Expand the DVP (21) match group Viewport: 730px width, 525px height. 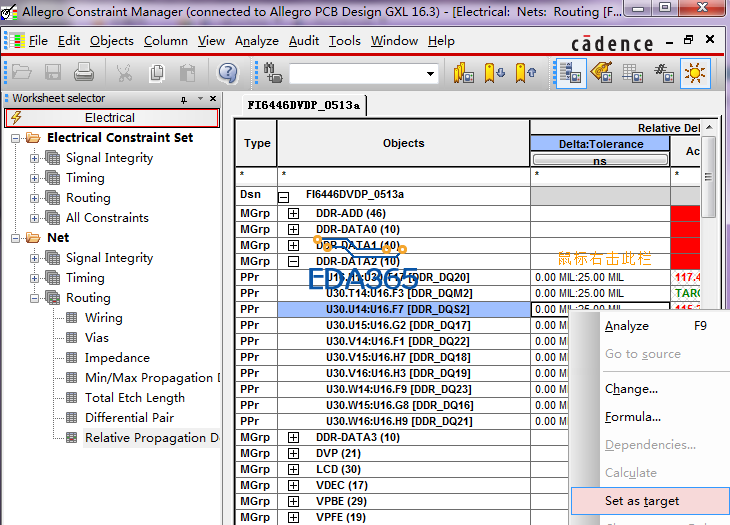coord(293,454)
